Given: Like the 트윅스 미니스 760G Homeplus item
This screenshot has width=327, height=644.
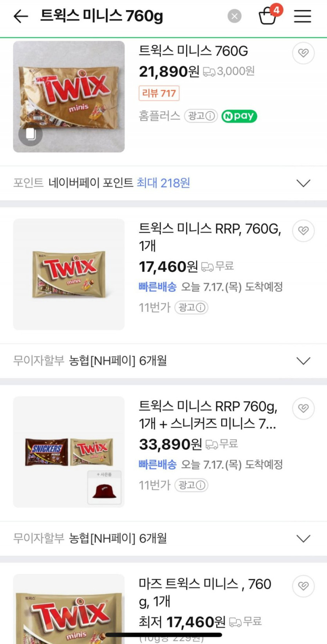Looking at the screenshot, I should coord(303,53).
